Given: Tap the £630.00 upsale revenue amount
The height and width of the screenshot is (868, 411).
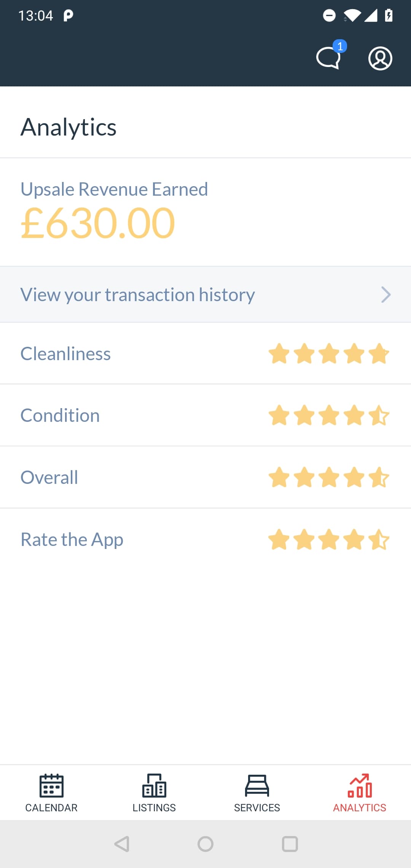Looking at the screenshot, I should pos(98,223).
